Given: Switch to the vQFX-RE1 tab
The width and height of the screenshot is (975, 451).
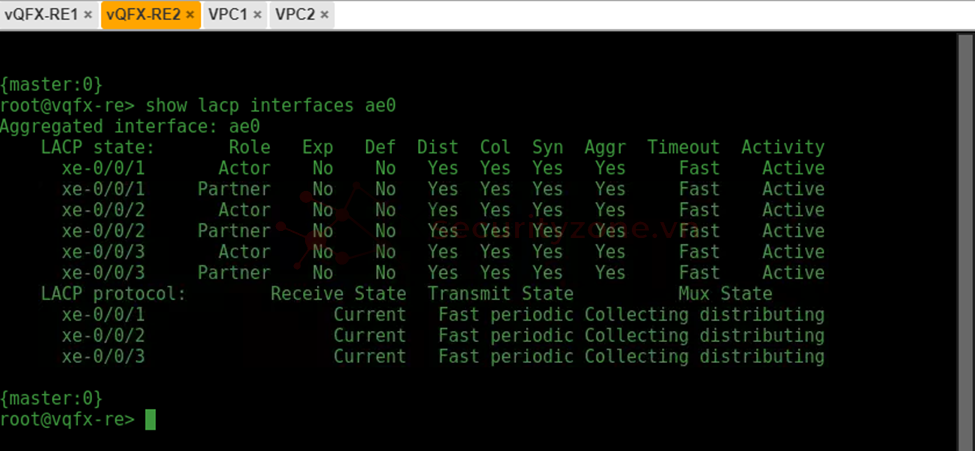Looking at the screenshot, I should (x=41, y=14).
